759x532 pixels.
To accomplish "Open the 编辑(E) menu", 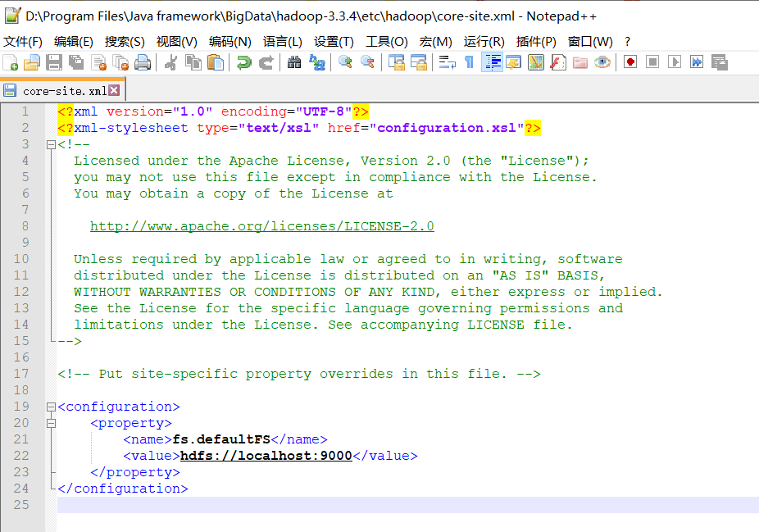I will tap(74, 42).
